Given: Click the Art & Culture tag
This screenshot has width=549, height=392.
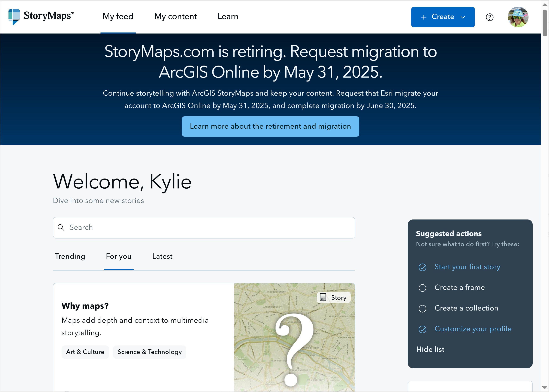Looking at the screenshot, I should tap(85, 352).
